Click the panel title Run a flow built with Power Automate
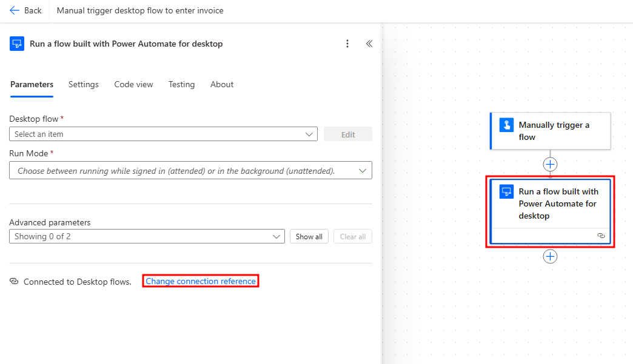The image size is (633, 364). tap(126, 44)
